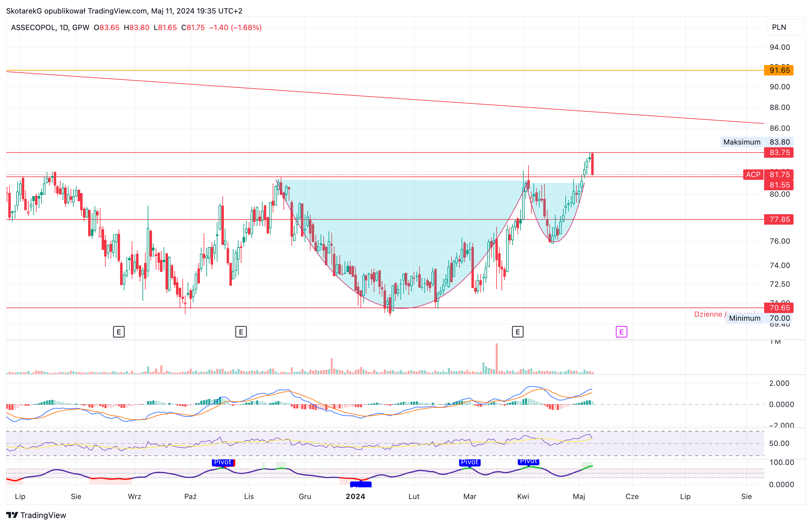Select the PLN currency box
This screenshot has width=812, height=526.
click(x=785, y=27)
